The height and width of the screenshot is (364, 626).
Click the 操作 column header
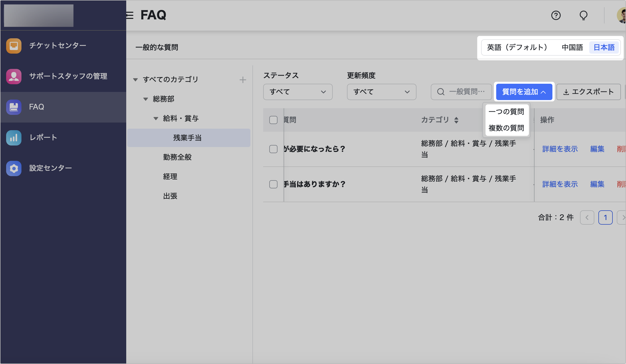pos(547,120)
